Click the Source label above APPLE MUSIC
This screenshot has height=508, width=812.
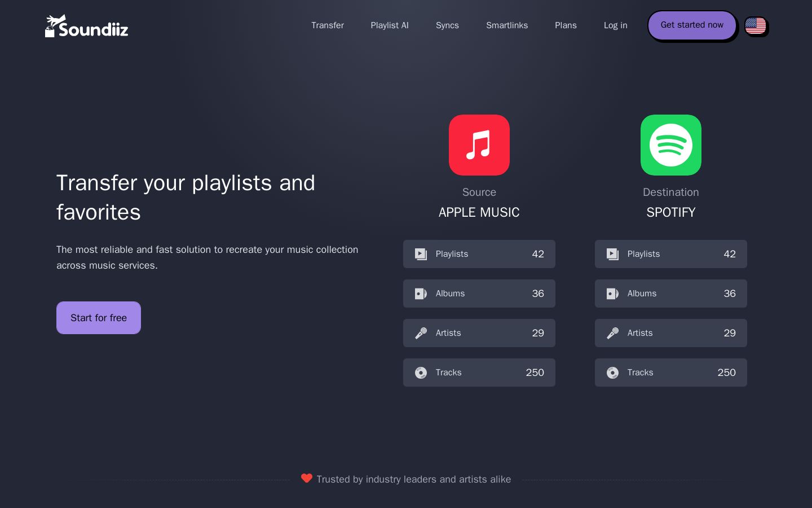pyautogui.click(x=479, y=192)
